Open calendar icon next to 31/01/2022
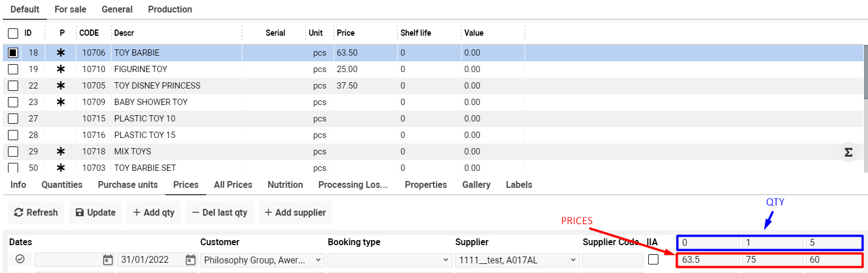868x273 pixels. (190, 260)
